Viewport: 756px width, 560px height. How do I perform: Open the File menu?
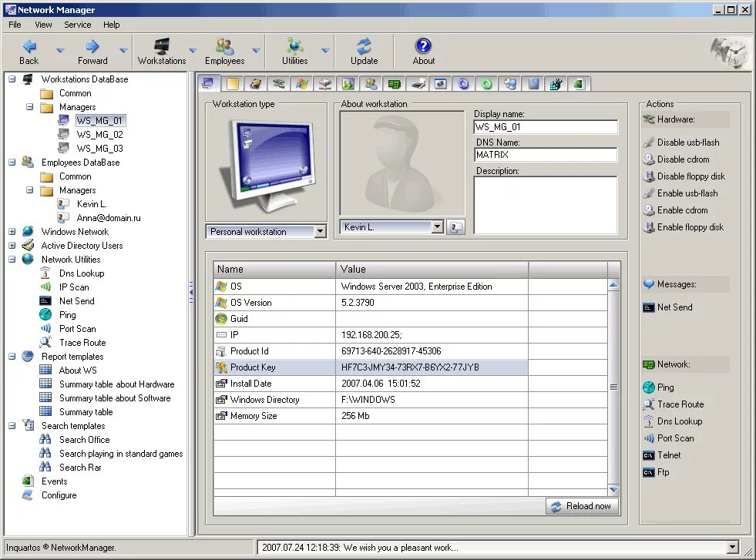(15, 25)
